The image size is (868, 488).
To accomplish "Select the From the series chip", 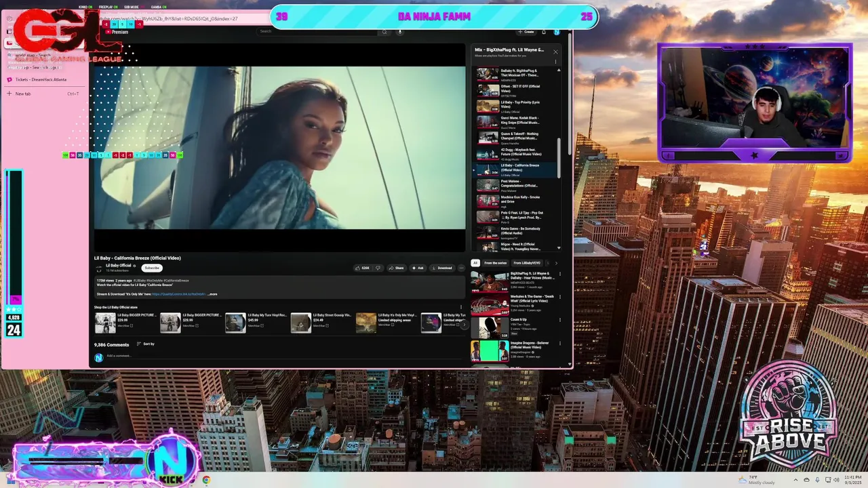I will (x=495, y=263).
